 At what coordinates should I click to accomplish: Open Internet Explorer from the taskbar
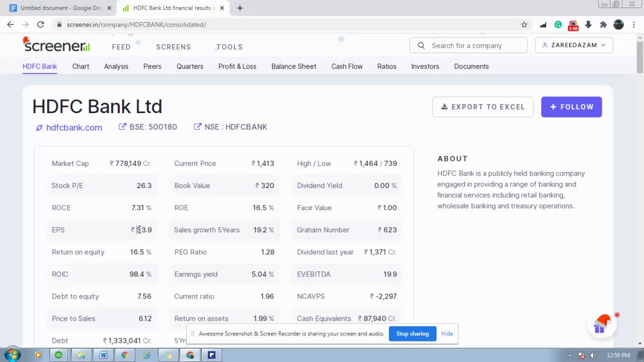[x=146, y=355]
